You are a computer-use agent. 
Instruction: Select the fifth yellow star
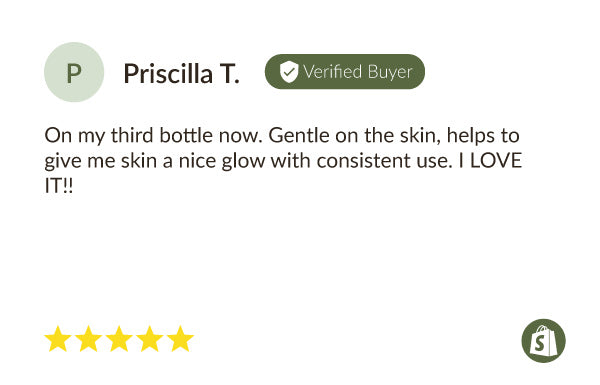[180, 339]
